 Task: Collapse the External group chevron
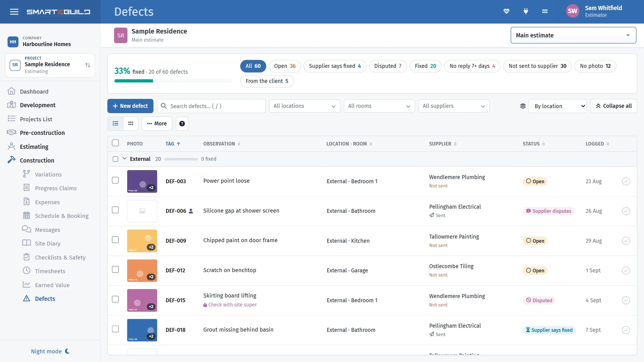pyautogui.click(x=124, y=159)
